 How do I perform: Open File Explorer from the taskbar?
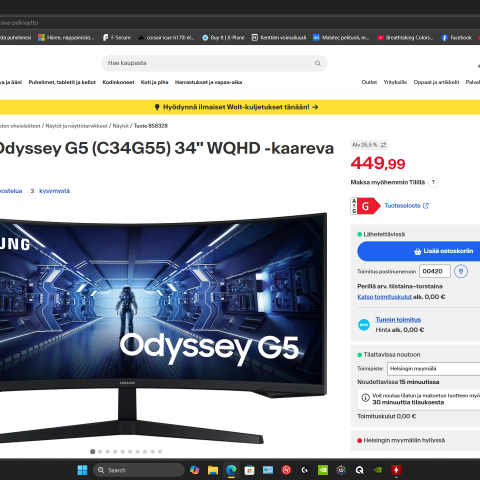(x=213, y=470)
